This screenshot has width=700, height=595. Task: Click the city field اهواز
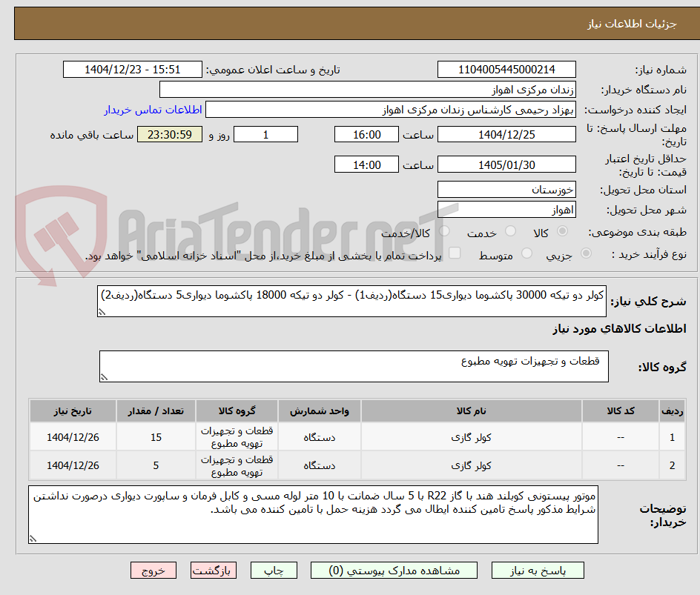506,210
